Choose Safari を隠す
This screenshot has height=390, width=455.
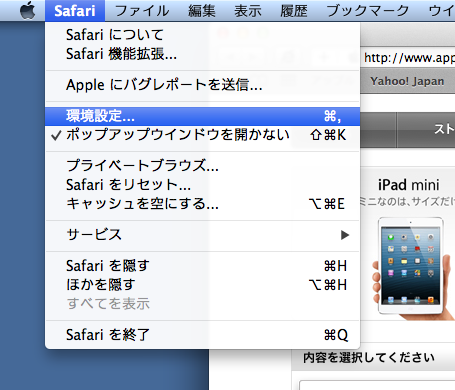point(203,266)
